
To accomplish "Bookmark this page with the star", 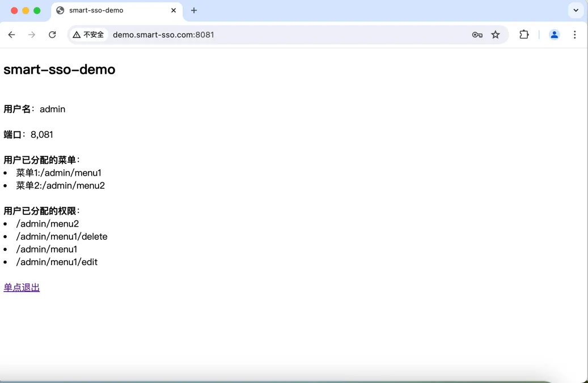I will pos(496,35).
